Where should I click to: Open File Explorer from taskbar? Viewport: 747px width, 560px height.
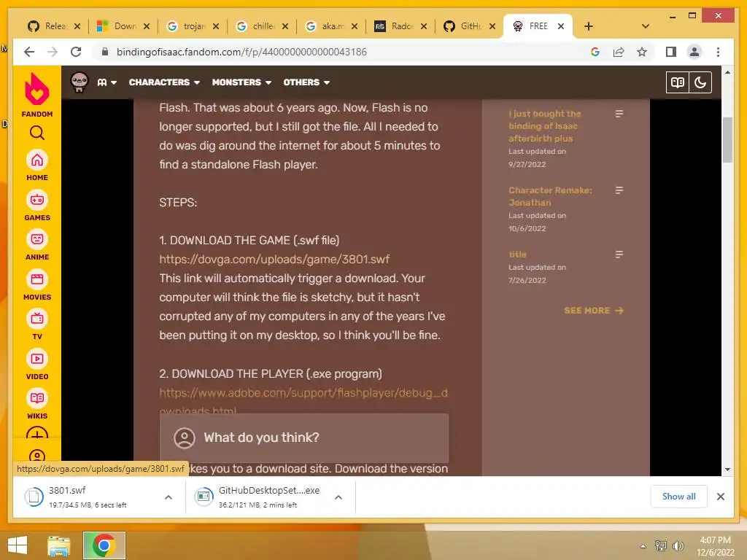[x=58, y=545]
